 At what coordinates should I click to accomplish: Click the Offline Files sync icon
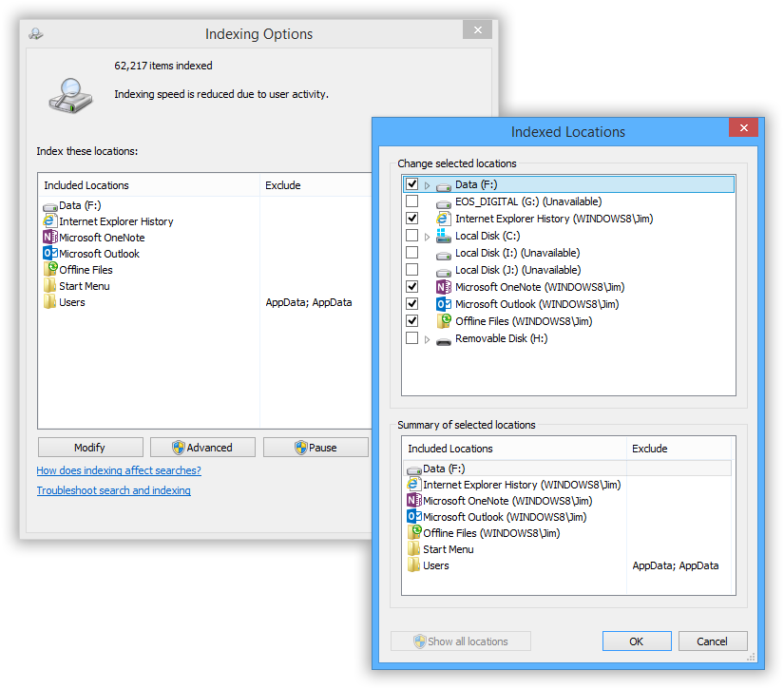point(51,269)
